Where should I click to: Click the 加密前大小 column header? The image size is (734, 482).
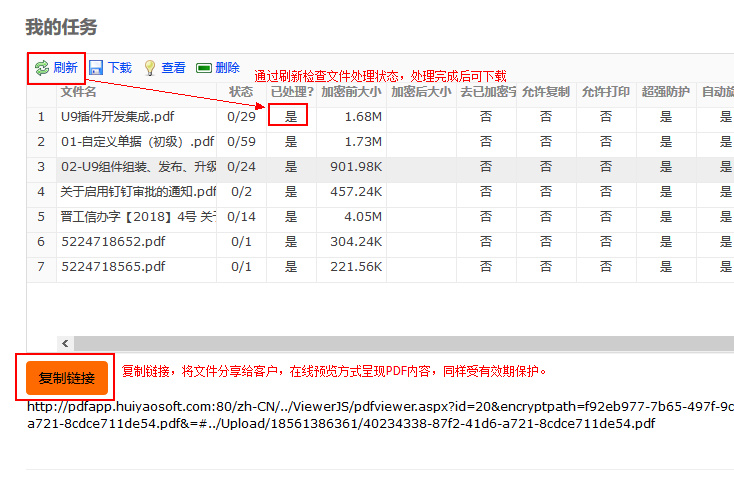pyautogui.click(x=351, y=92)
